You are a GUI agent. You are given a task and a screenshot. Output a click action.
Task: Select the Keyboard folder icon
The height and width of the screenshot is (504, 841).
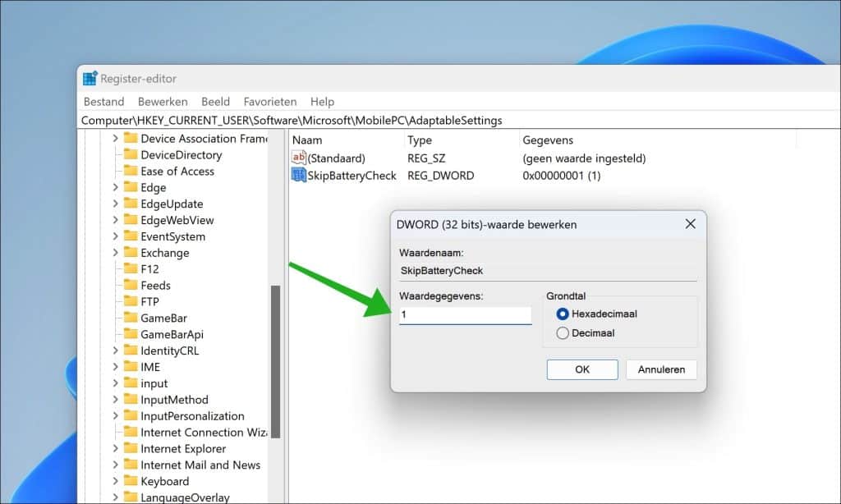coord(131,481)
